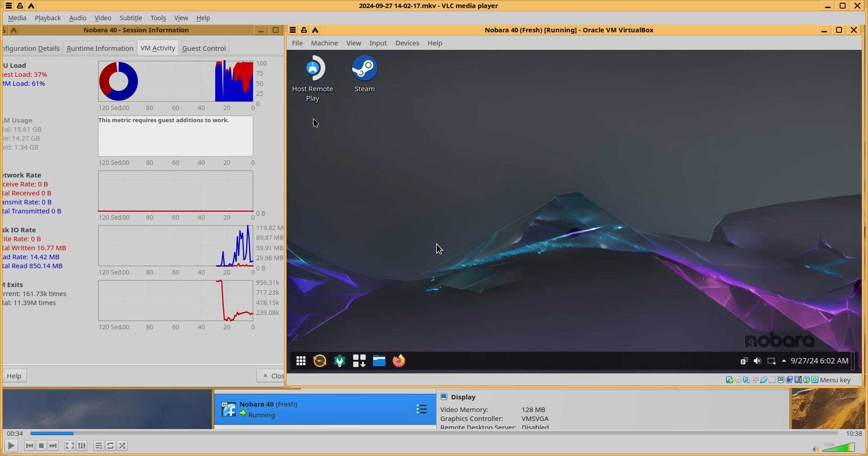Toggle VLC shuffle random playback
Screen dimensions: 868x456
pyautogui.click(x=122, y=446)
